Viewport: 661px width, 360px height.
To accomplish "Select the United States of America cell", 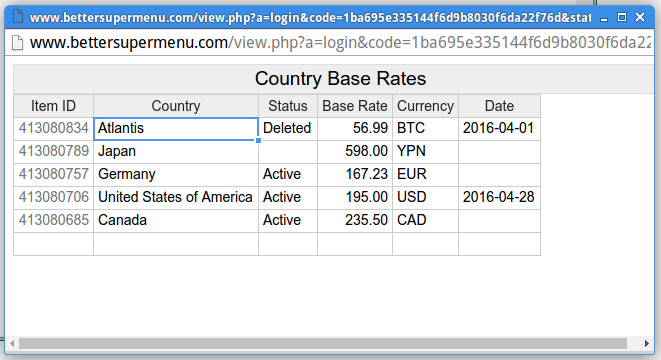I will [176, 197].
